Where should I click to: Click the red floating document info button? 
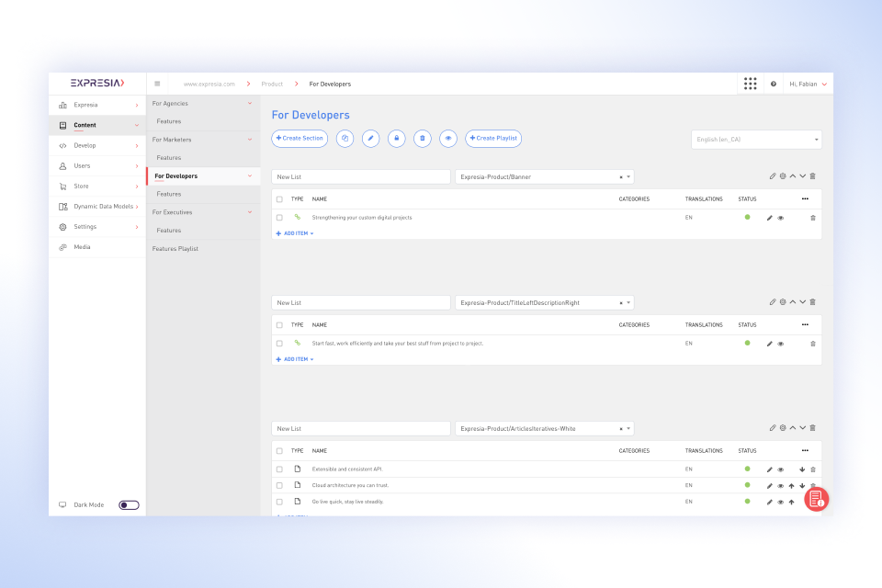(x=816, y=499)
